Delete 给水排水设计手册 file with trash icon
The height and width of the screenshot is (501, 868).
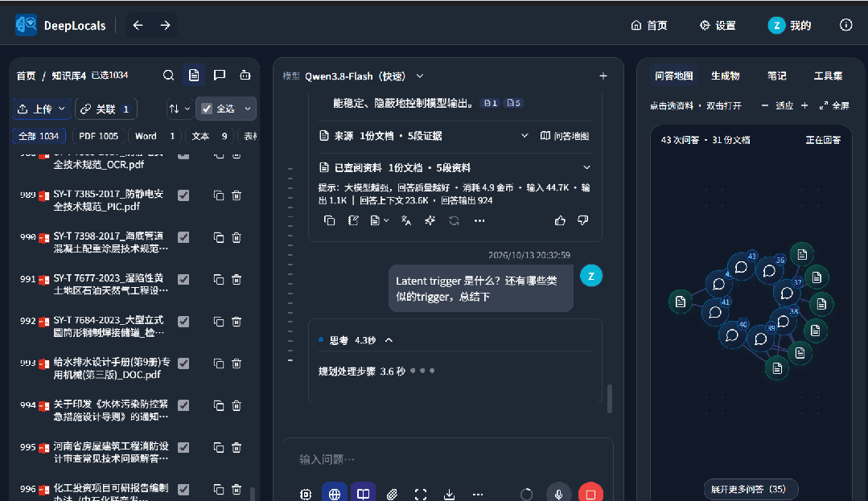coord(237,363)
